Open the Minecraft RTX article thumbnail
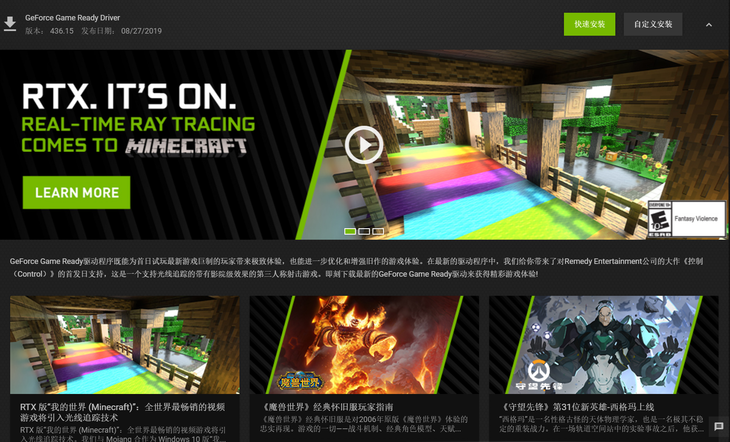730x442 pixels. tap(125, 345)
